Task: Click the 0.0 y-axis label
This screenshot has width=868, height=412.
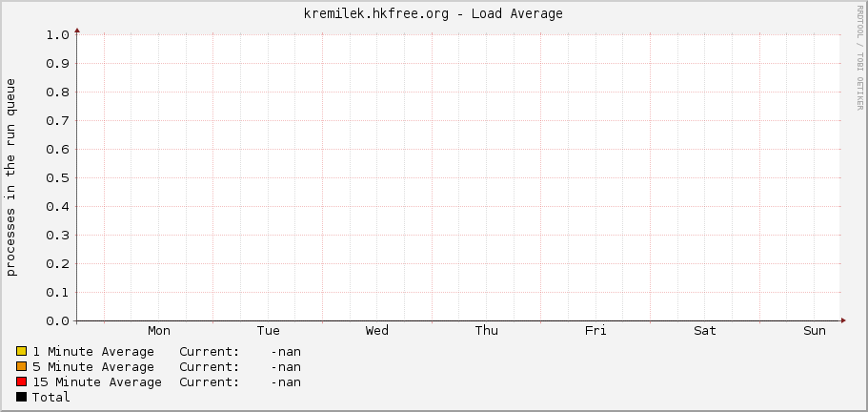Action: [57, 320]
